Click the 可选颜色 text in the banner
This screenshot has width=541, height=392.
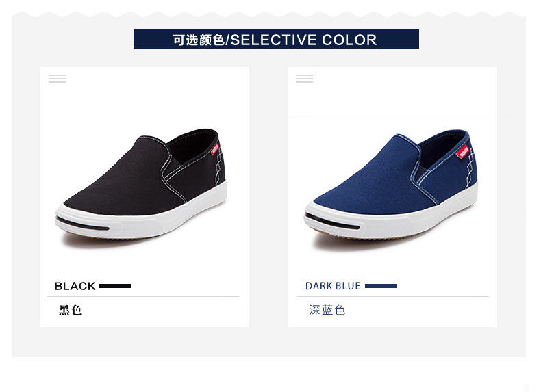click(199, 40)
